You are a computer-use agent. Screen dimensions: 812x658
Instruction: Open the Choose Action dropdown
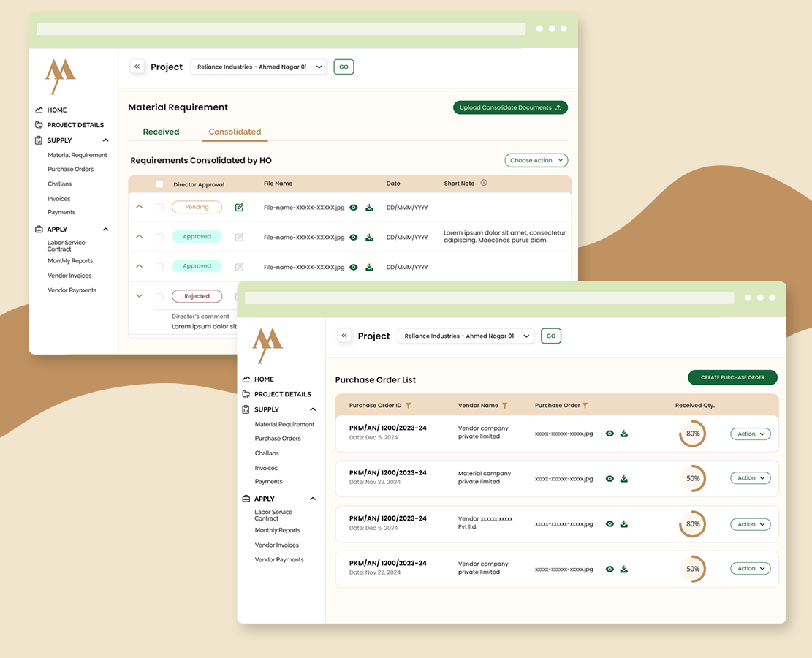[x=536, y=160]
